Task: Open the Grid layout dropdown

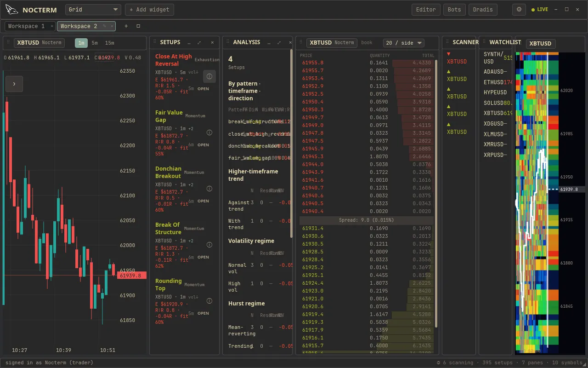Action: [93, 10]
